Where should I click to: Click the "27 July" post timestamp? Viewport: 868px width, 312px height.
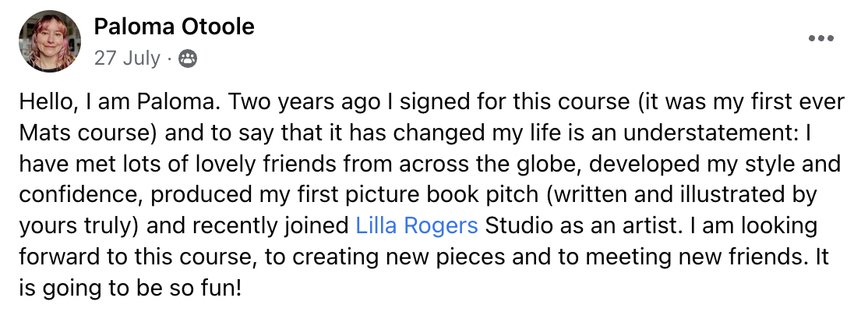pos(127,58)
